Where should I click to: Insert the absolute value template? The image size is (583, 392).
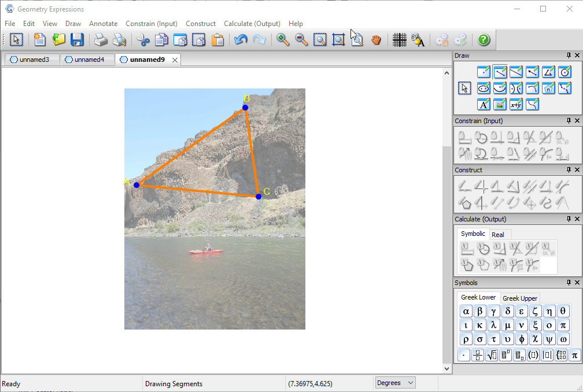(x=547, y=355)
